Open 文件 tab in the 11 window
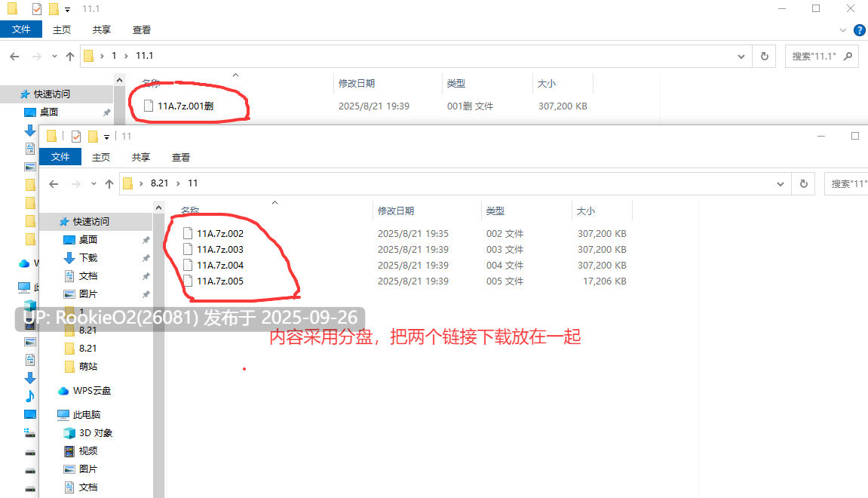Screen dimensions: 868x498 [60, 157]
